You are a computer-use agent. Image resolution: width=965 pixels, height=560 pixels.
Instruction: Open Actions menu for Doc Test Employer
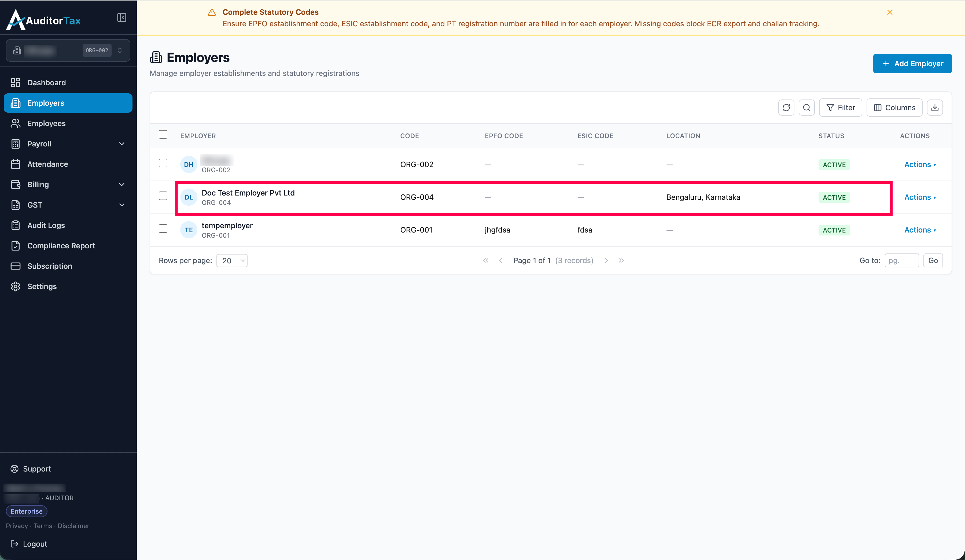(920, 197)
